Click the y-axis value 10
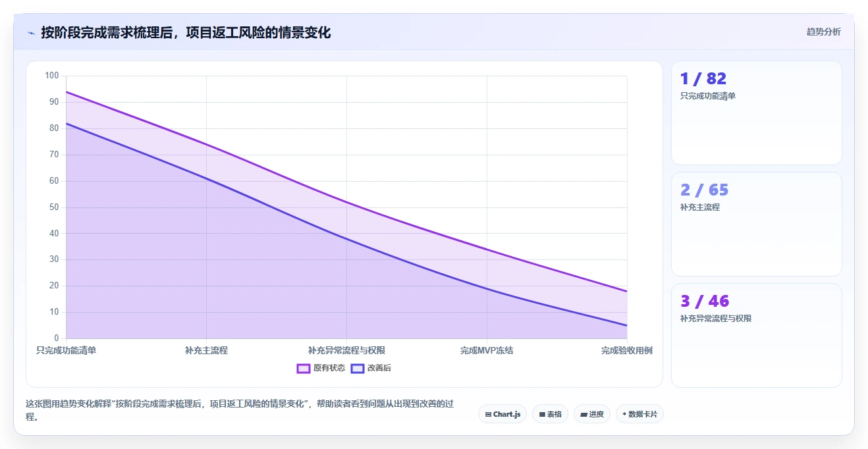Viewport: 868px width, 449px height. [x=54, y=312]
